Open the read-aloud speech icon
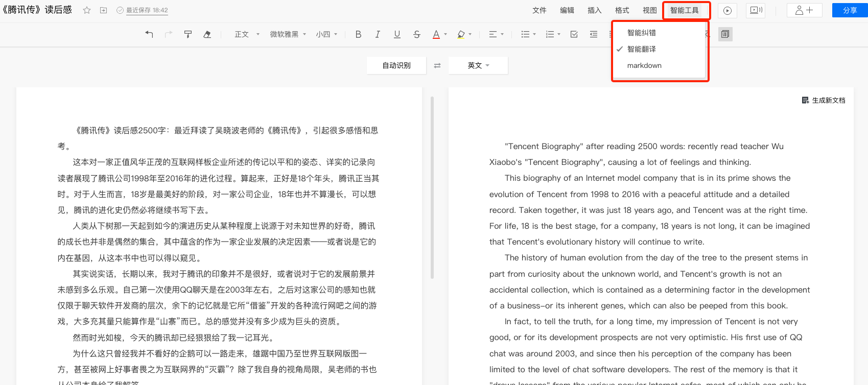Screen dimensions: 868x385 (x=756, y=10)
